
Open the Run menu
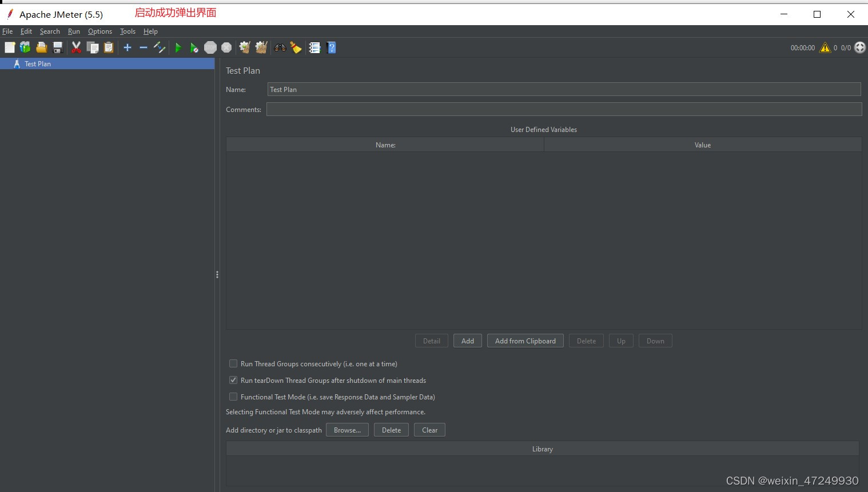pos(74,31)
